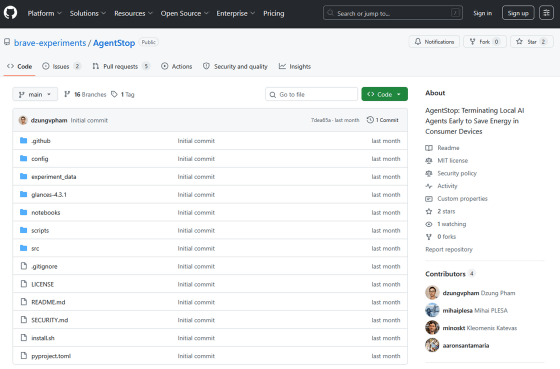Screen dimensions: 560x369
Task: Expand the green Code dropdown button
Action: [384, 94]
